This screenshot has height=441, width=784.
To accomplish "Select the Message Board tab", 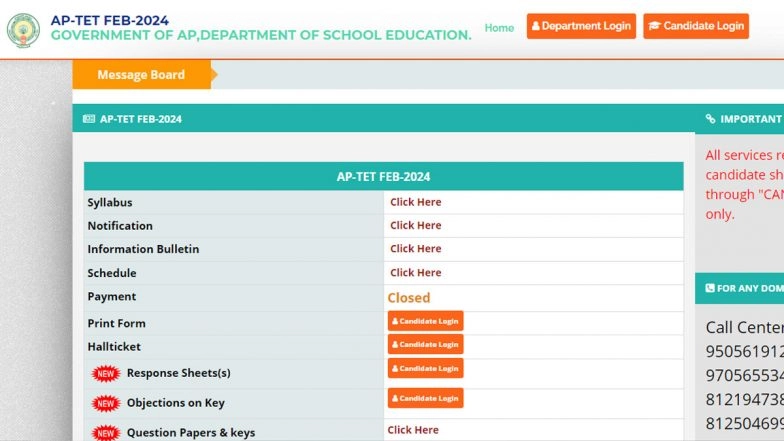I will click(142, 74).
